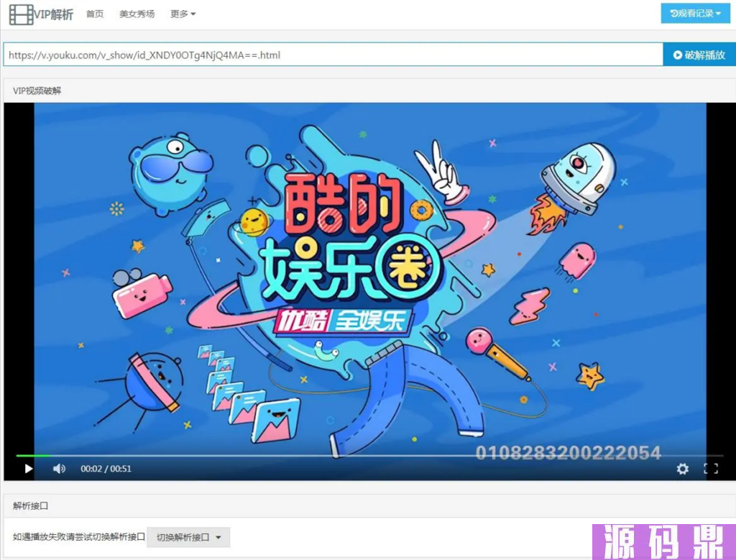736x560 pixels.
Task: Expand the 更多 dropdown menu
Action: (x=183, y=14)
